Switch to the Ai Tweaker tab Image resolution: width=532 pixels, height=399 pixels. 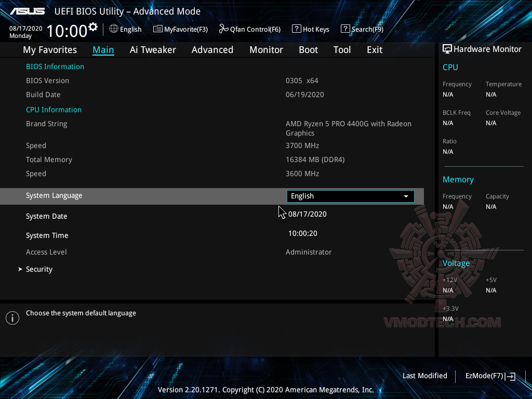tap(153, 49)
